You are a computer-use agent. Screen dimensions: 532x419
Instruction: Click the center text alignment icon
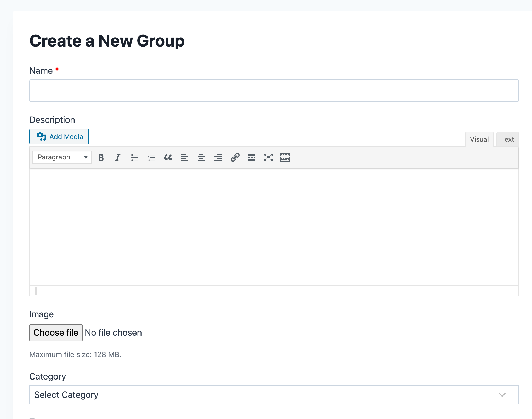(201, 157)
